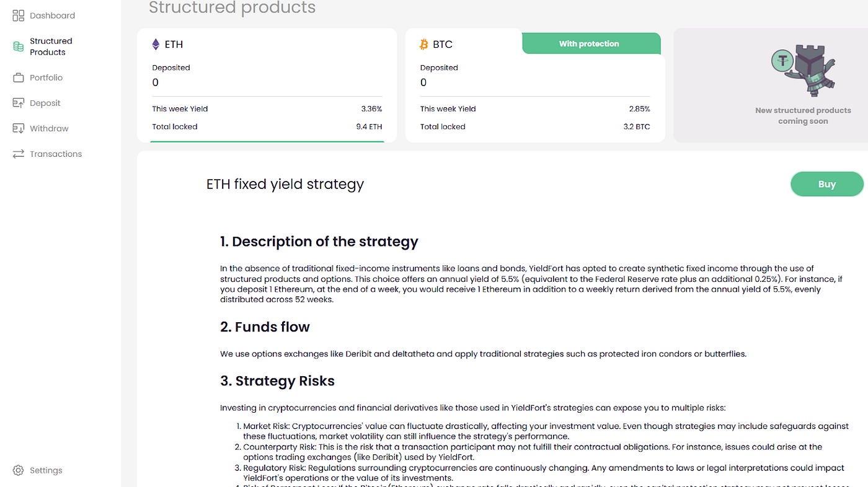Select the ETH product card

click(x=267, y=85)
